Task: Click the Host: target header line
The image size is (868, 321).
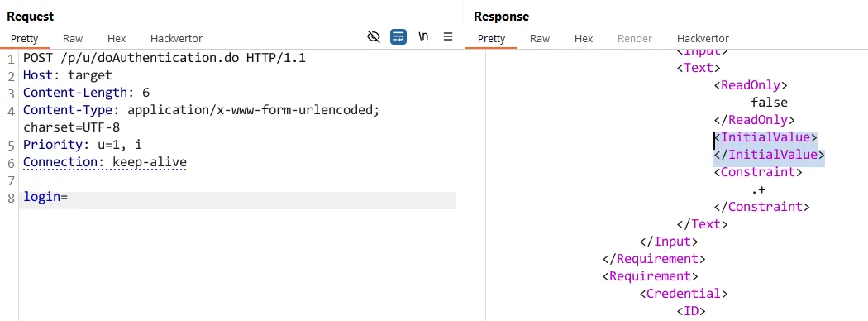Action: (x=68, y=74)
